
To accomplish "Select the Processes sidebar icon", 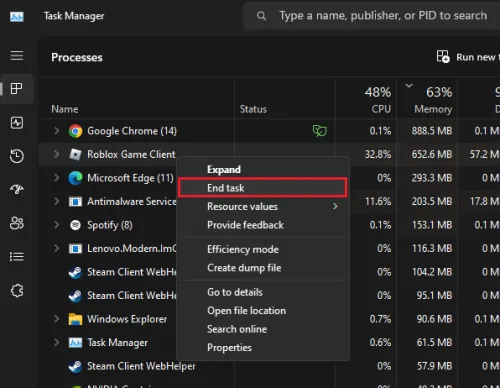I will 17,89.
